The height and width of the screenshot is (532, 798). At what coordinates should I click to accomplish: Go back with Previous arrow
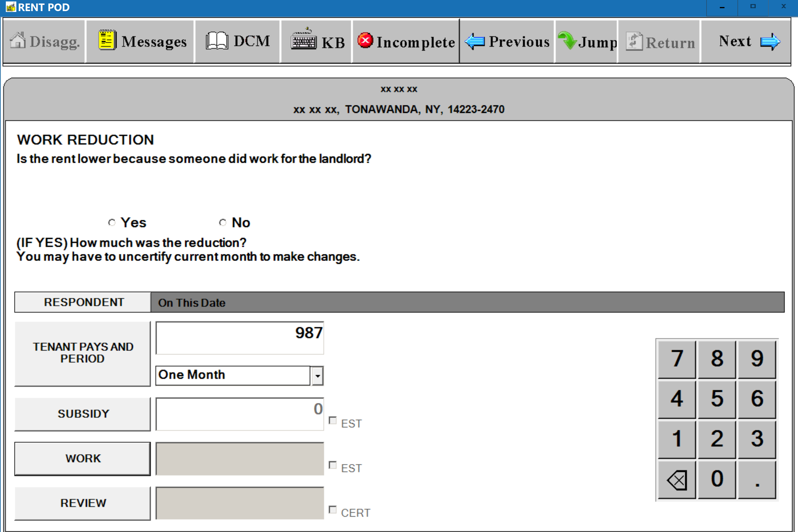(475, 41)
